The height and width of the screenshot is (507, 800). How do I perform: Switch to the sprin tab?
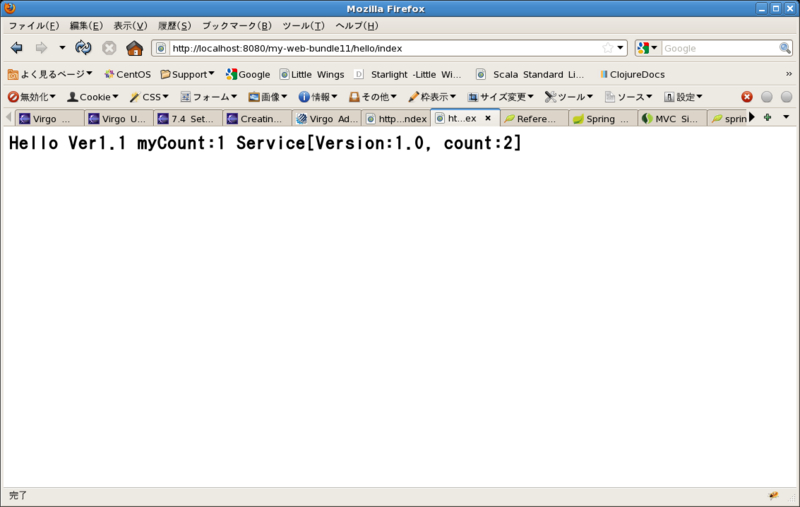coord(729,119)
